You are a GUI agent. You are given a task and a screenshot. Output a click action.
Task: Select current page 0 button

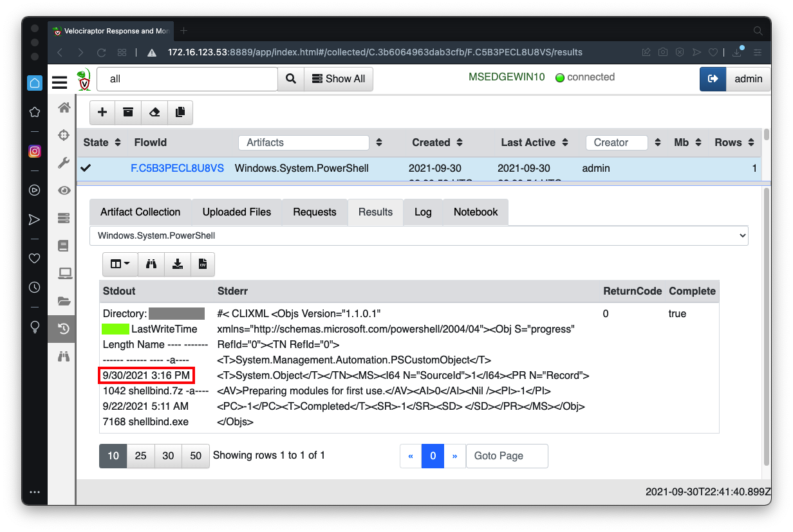tap(433, 455)
